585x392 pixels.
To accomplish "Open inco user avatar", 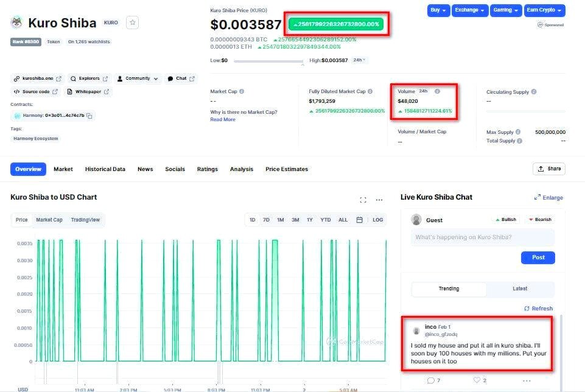I will pyautogui.click(x=416, y=331).
